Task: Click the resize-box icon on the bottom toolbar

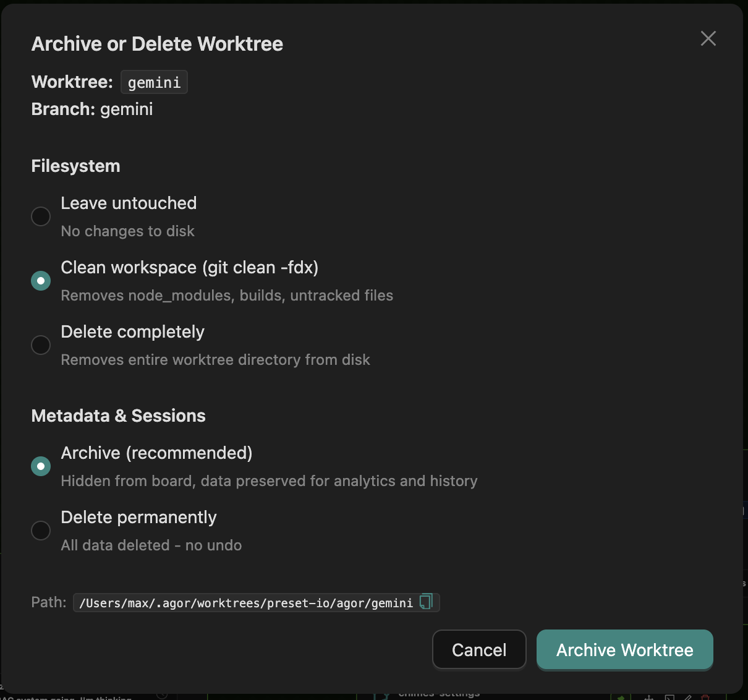Action: point(669,698)
